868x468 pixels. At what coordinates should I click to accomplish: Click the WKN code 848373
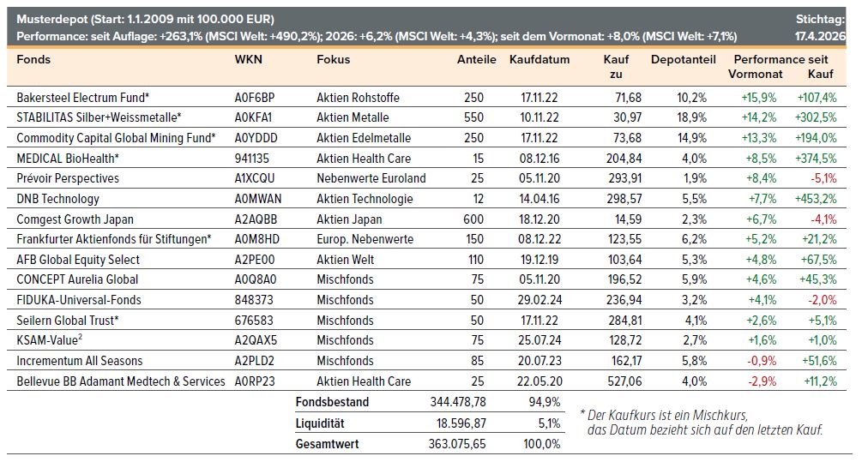tap(253, 300)
